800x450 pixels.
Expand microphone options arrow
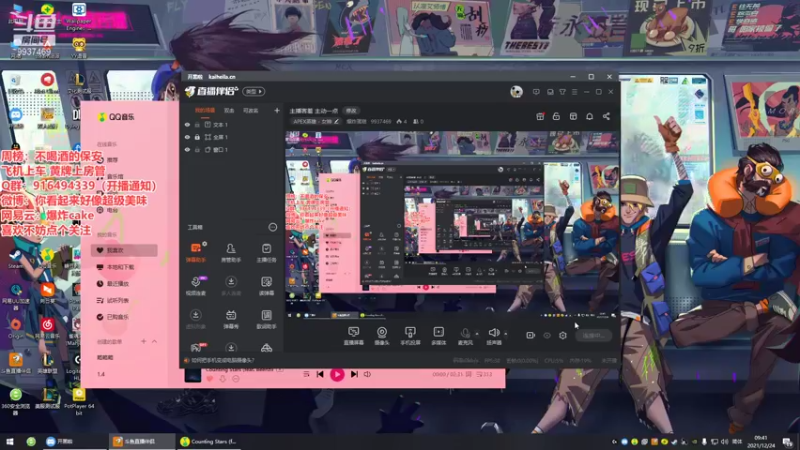[x=477, y=334]
